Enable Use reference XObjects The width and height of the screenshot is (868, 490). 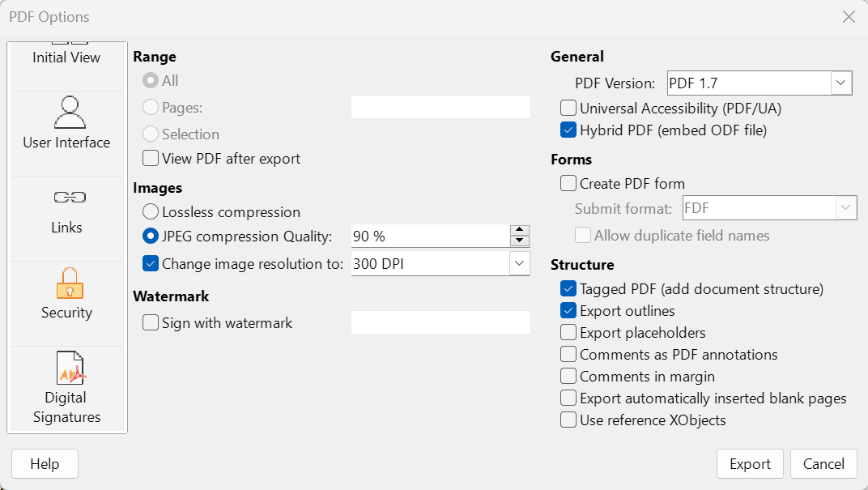568,420
